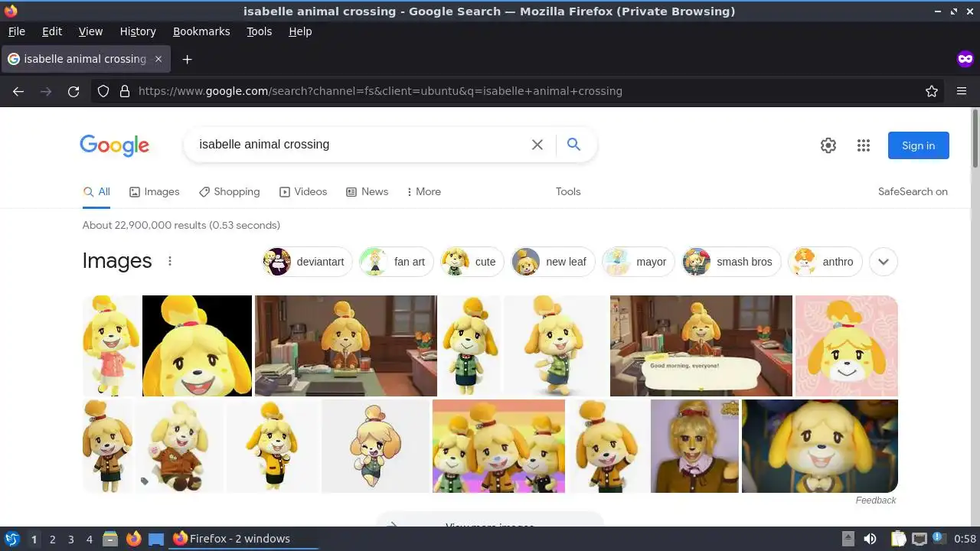Open the pink background Isabelle face thumbnail
Viewport: 980px width, 551px height.
coord(847,346)
